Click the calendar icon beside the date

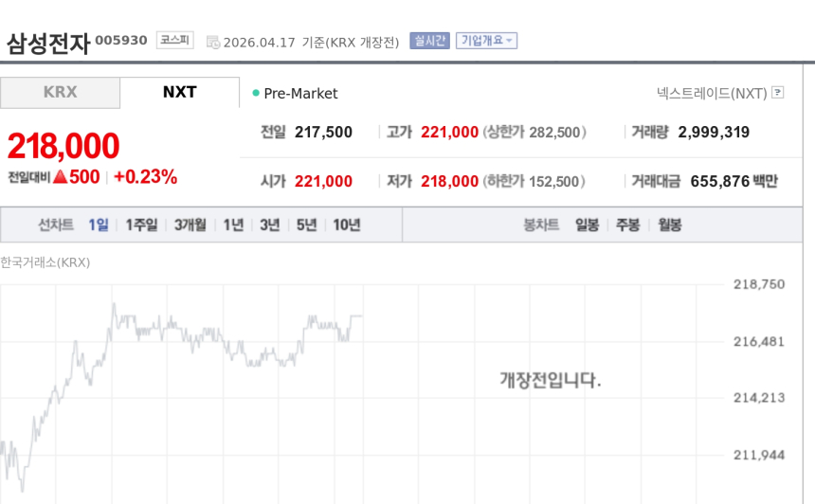point(213,42)
